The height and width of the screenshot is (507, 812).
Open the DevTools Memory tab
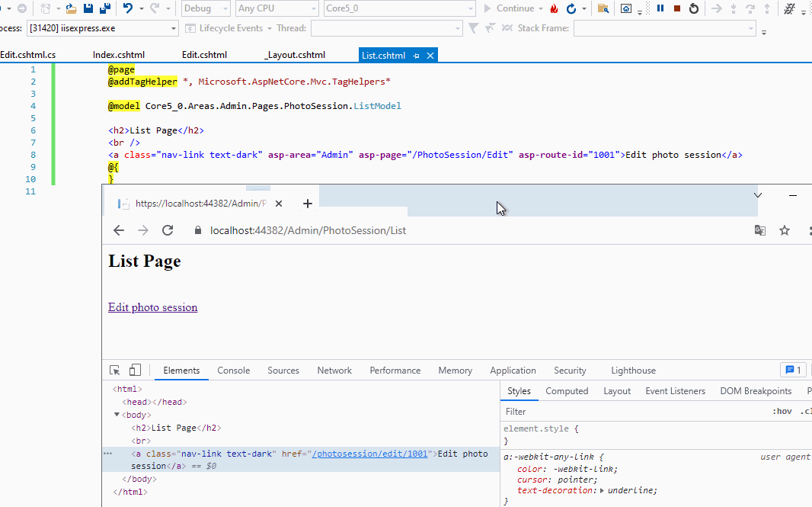pyautogui.click(x=456, y=371)
